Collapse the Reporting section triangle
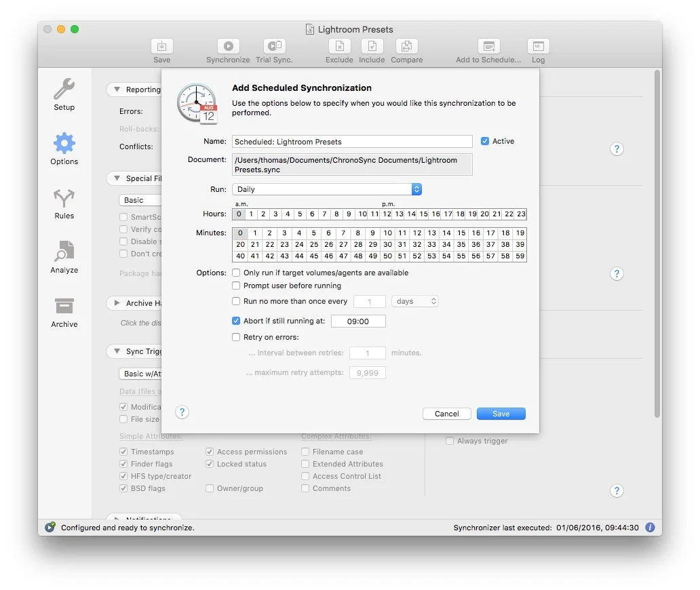700x590 pixels. point(117,90)
